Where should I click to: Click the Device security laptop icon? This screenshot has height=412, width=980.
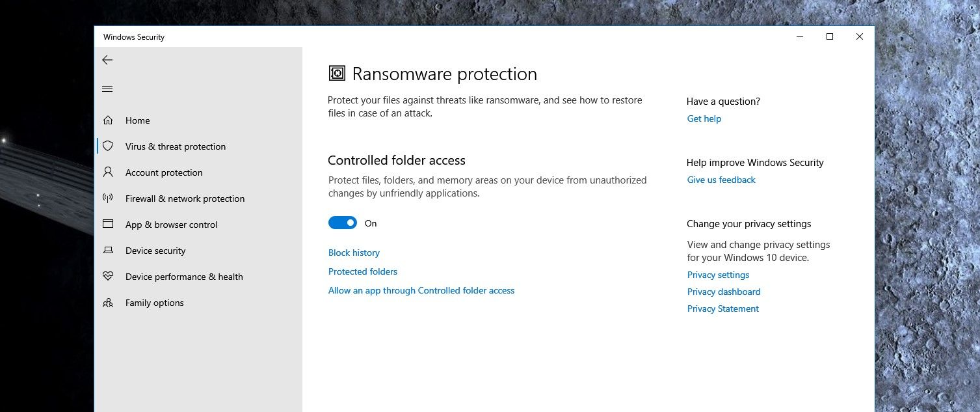(x=108, y=251)
